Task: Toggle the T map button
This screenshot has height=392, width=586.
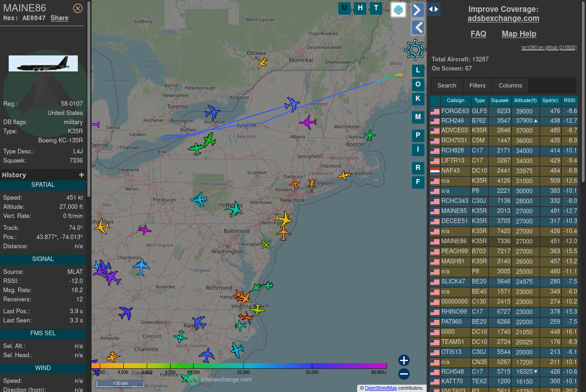Action: tap(376, 8)
